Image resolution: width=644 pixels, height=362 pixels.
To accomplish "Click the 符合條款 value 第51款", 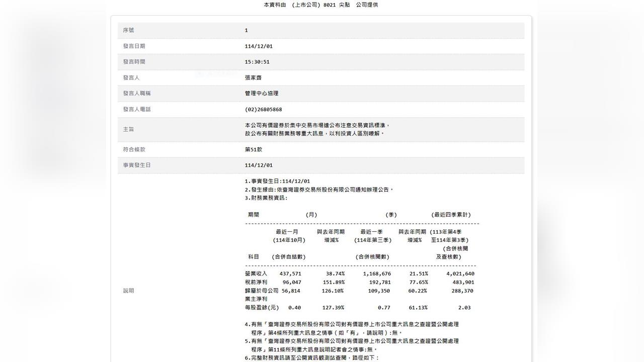I will (254, 149).
